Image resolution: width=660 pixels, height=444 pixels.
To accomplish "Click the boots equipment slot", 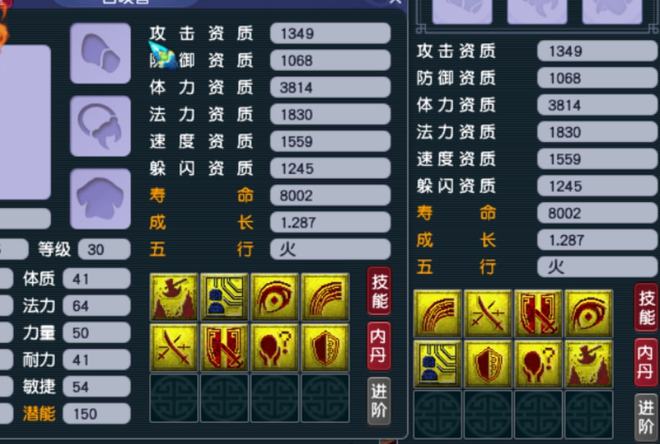I will click(100, 53).
